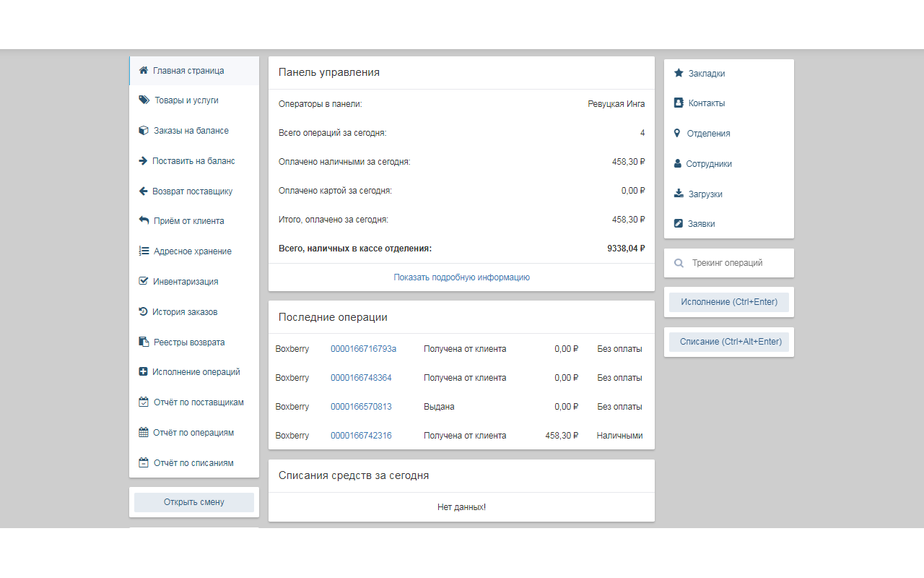Screen dimensions: 924x578
Task: Click Списание (Ctrl+Alt+Enter) button
Action: coord(729,342)
